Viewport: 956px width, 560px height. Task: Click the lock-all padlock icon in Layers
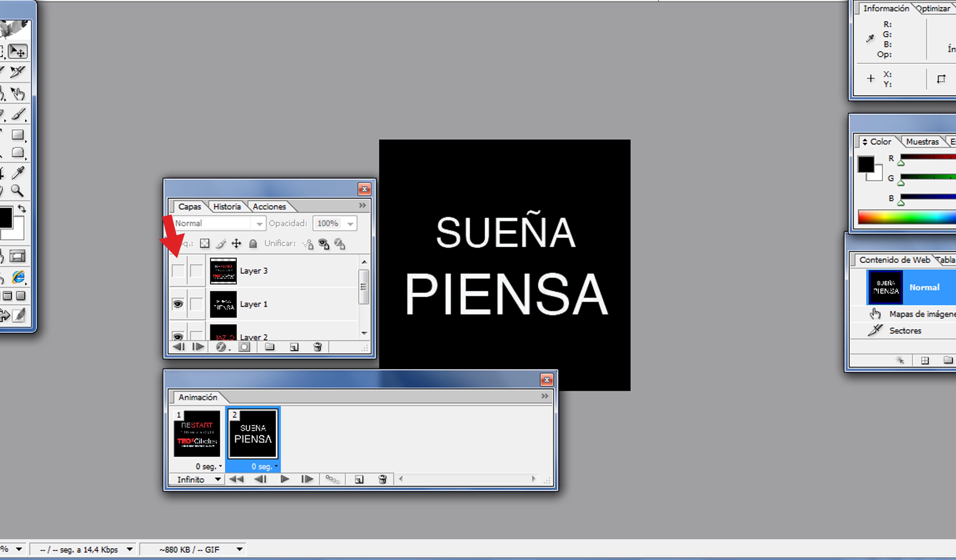pos(253,244)
